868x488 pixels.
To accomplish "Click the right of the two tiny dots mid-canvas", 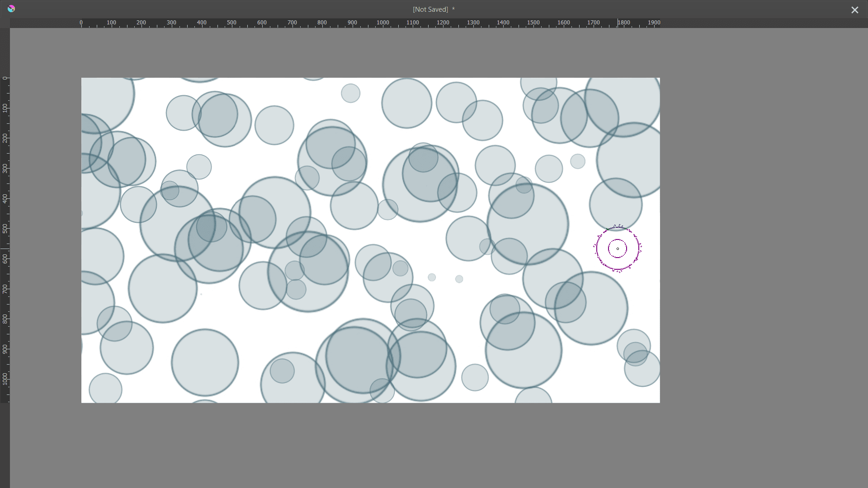I will point(459,279).
